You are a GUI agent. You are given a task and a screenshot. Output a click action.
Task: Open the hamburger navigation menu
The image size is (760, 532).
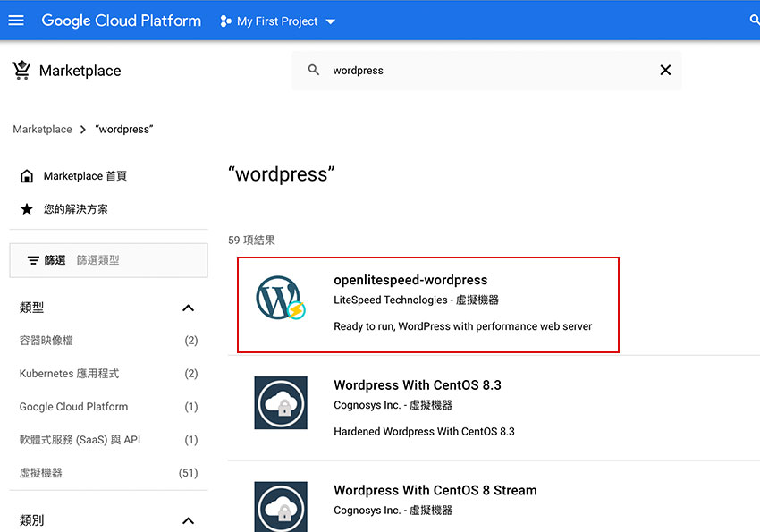pyautogui.click(x=16, y=21)
